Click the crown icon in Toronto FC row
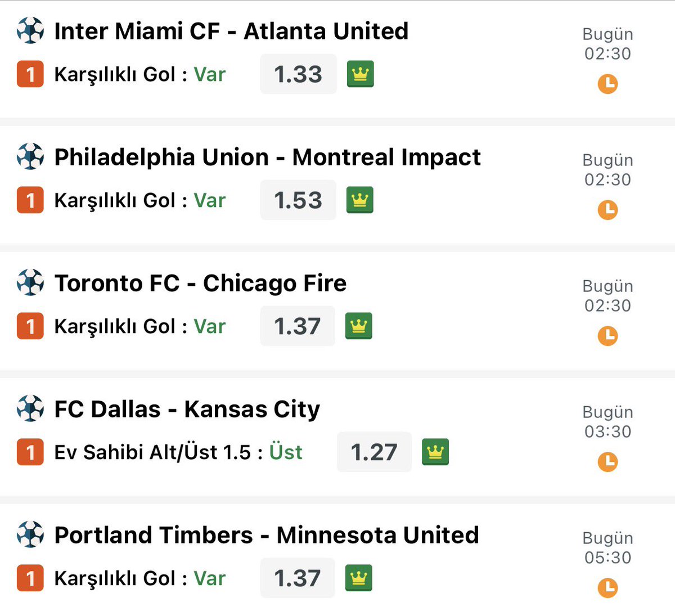 pos(359,326)
